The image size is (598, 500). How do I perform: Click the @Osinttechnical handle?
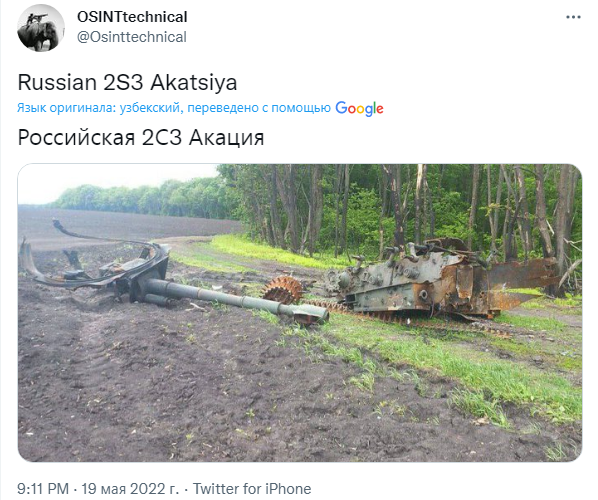[x=132, y=37]
